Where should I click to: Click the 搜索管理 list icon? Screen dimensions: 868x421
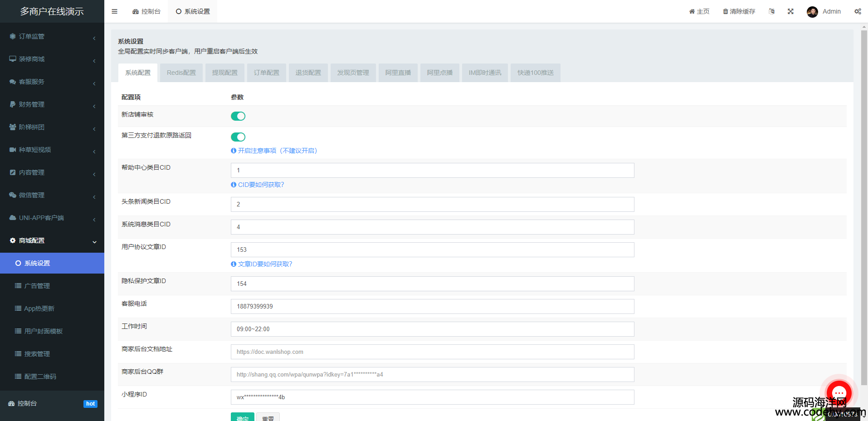coord(18,354)
